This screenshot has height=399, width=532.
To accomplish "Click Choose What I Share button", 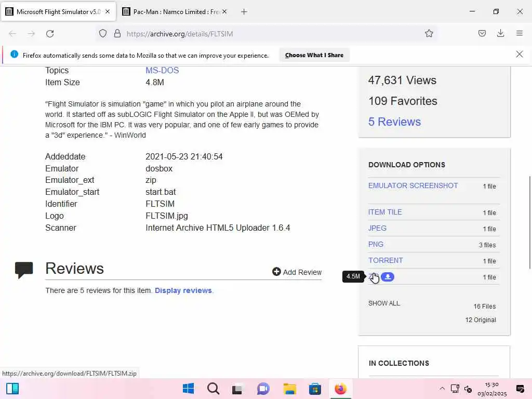I will point(314,55).
